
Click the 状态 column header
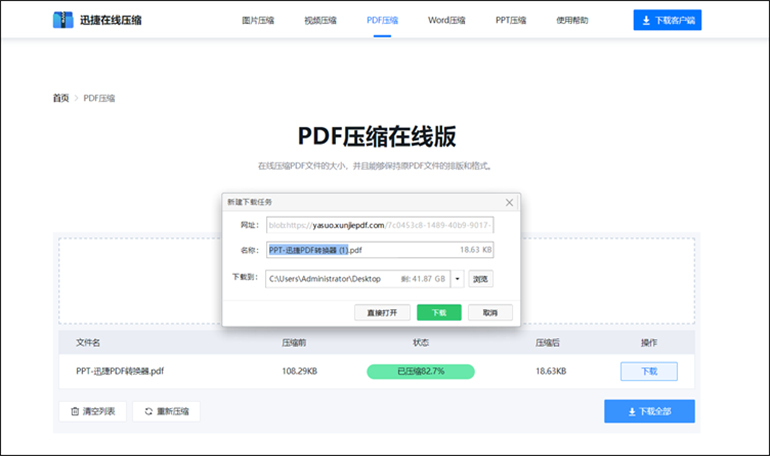point(421,343)
